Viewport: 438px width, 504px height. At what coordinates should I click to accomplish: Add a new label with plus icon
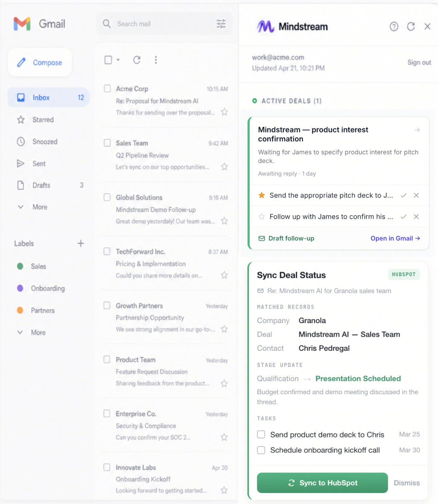tap(81, 243)
